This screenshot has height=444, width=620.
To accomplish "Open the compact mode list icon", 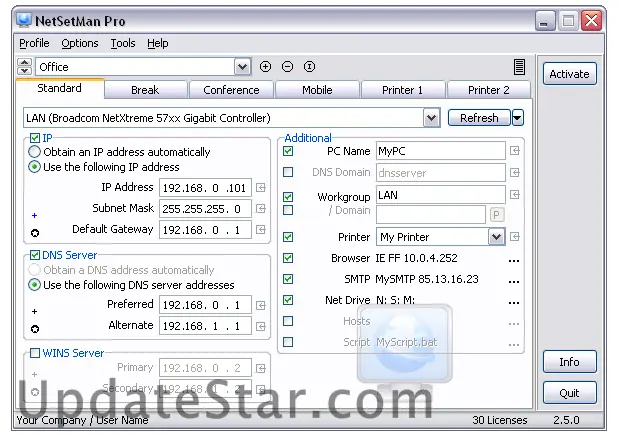I will coord(519,67).
